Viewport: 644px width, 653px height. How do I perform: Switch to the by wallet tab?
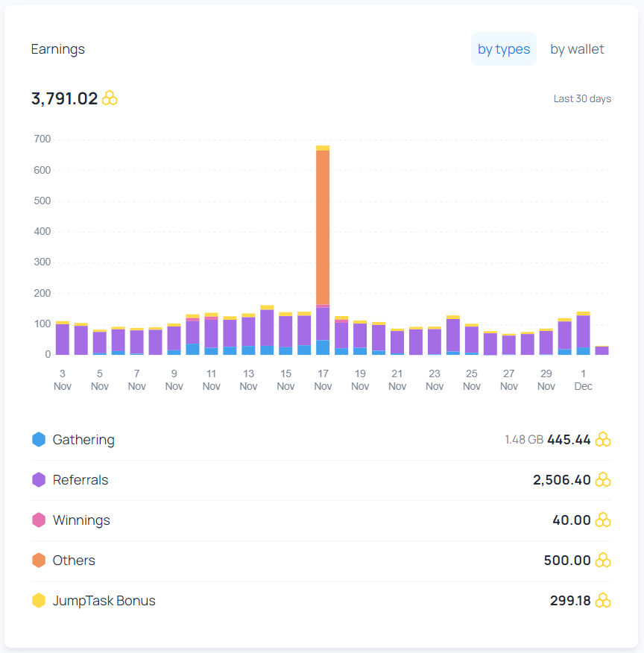coord(577,49)
